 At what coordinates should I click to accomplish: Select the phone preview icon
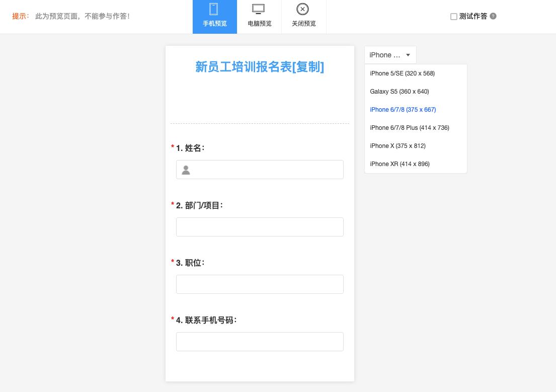click(214, 9)
